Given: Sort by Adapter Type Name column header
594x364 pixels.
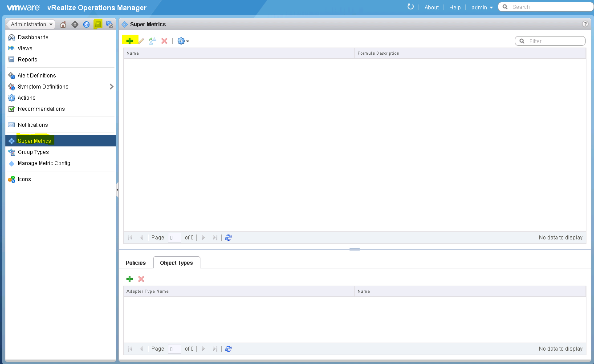Looking at the screenshot, I should click(x=239, y=291).
